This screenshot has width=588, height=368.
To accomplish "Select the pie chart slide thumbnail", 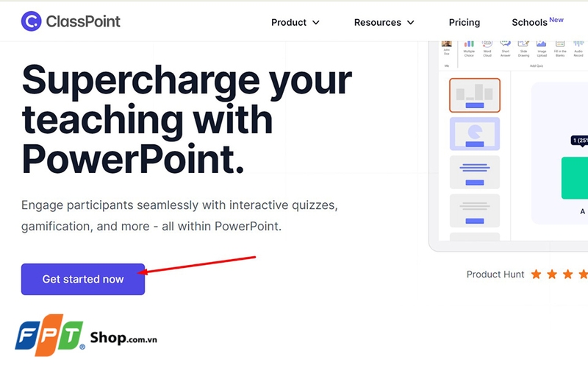I will (474, 134).
